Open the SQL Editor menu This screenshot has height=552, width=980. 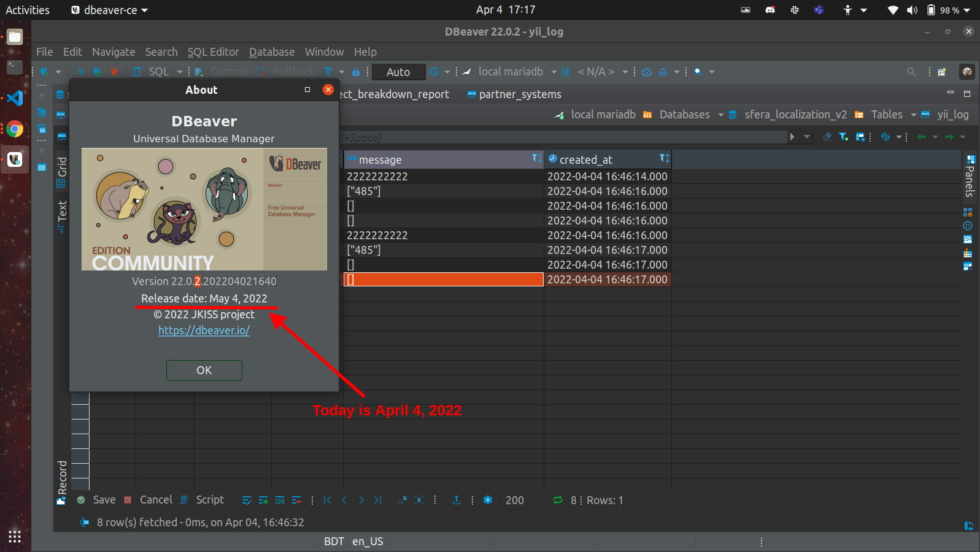click(213, 52)
